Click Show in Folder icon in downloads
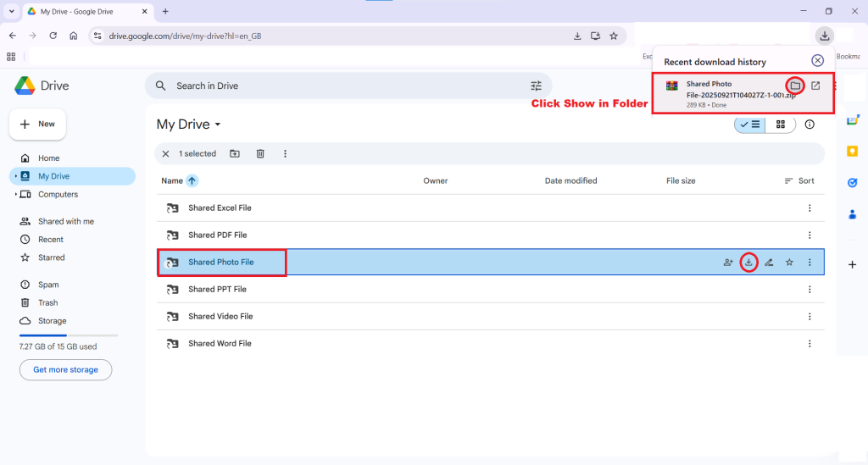 (x=795, y=86)
